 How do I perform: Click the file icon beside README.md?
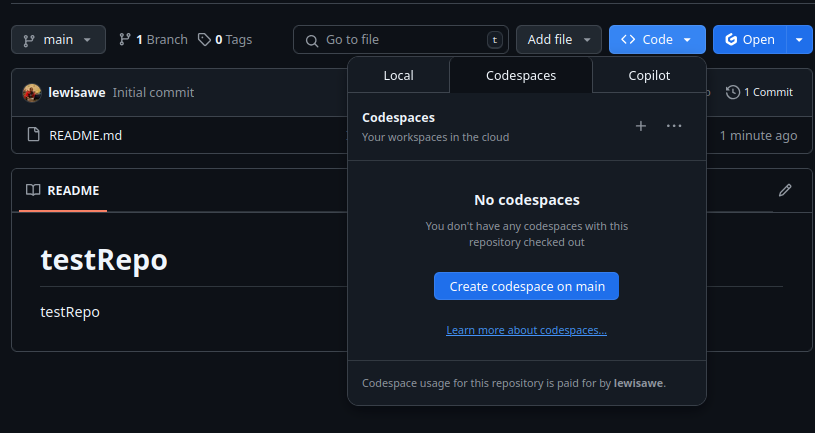pyautogui.click(x=33, y=135)
